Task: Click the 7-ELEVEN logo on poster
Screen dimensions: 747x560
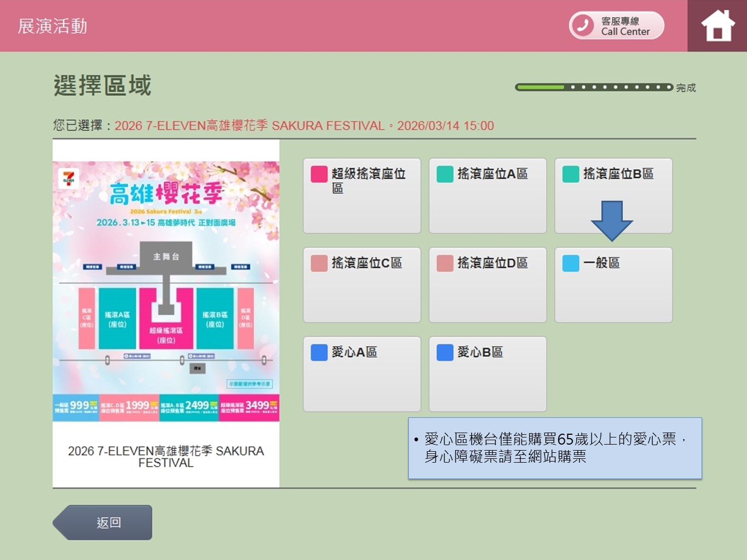Action: (68, 179)
